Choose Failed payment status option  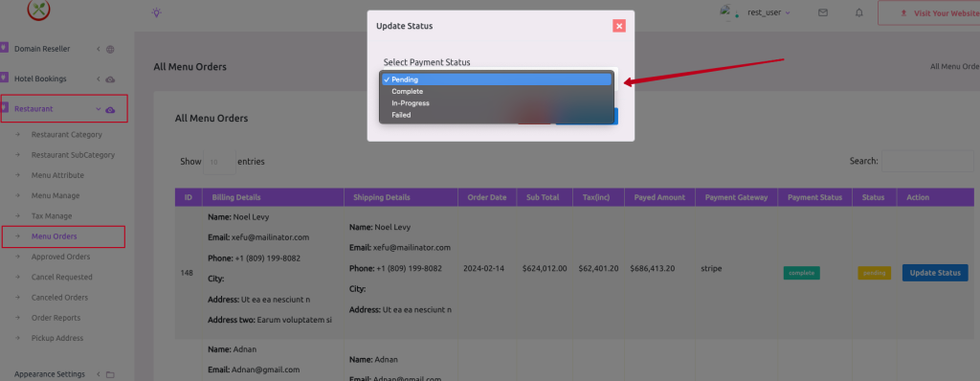coord(497,115)
